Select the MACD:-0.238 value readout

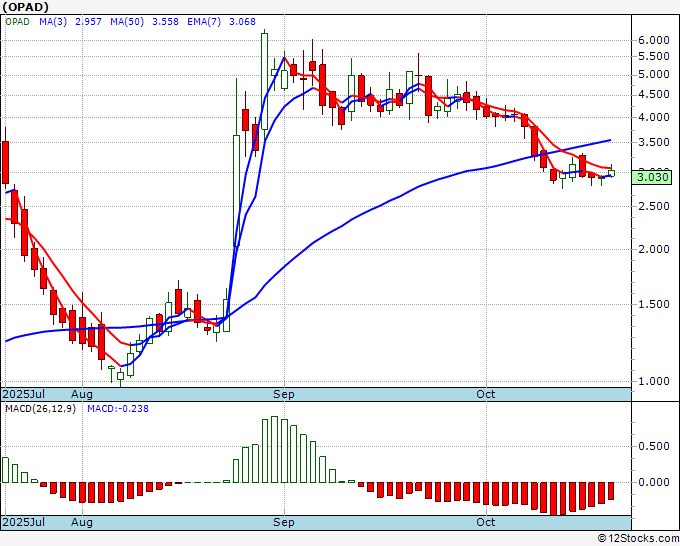(118, 409)
